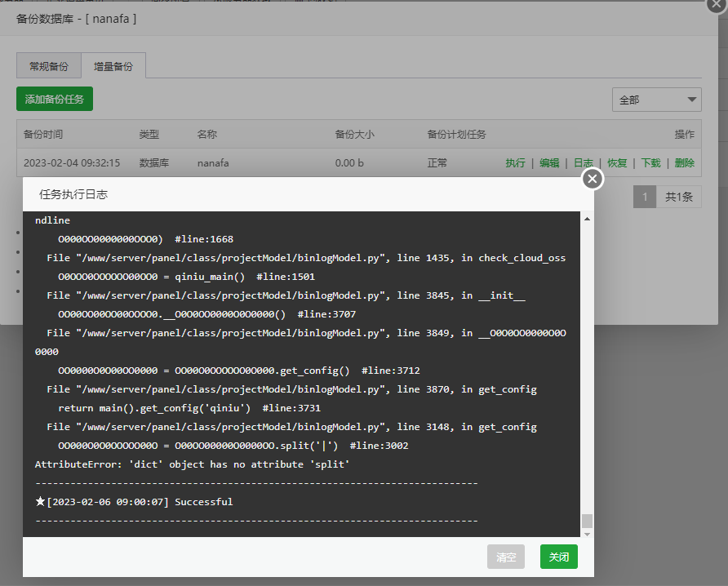Click the 清空 button to clear the log
The width and height of the screenshot is (728, 586).
(x=506, y=557)
